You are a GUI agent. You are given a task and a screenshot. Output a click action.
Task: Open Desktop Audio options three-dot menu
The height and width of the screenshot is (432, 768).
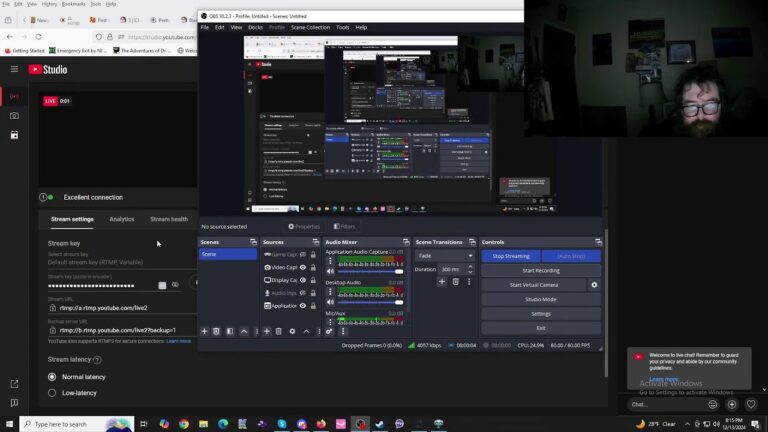click(330, 292)
